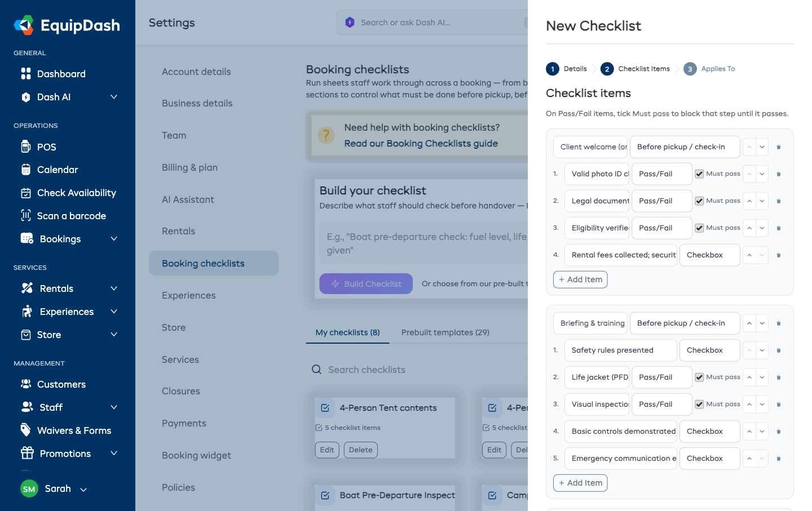Delete the Visual inspection item
812x511 pixels.
(x=779, y=405)
